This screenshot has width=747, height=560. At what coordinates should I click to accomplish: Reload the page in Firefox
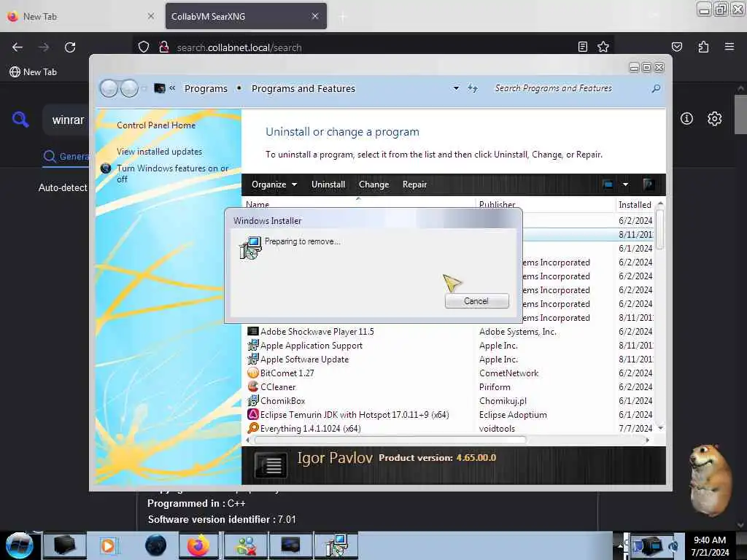click(70, 47)
